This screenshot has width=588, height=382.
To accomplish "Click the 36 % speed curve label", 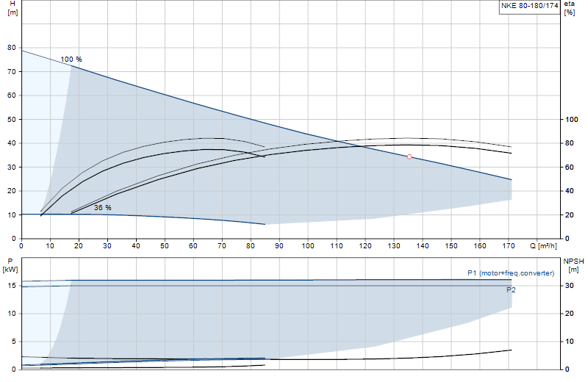I will [102, 207].
